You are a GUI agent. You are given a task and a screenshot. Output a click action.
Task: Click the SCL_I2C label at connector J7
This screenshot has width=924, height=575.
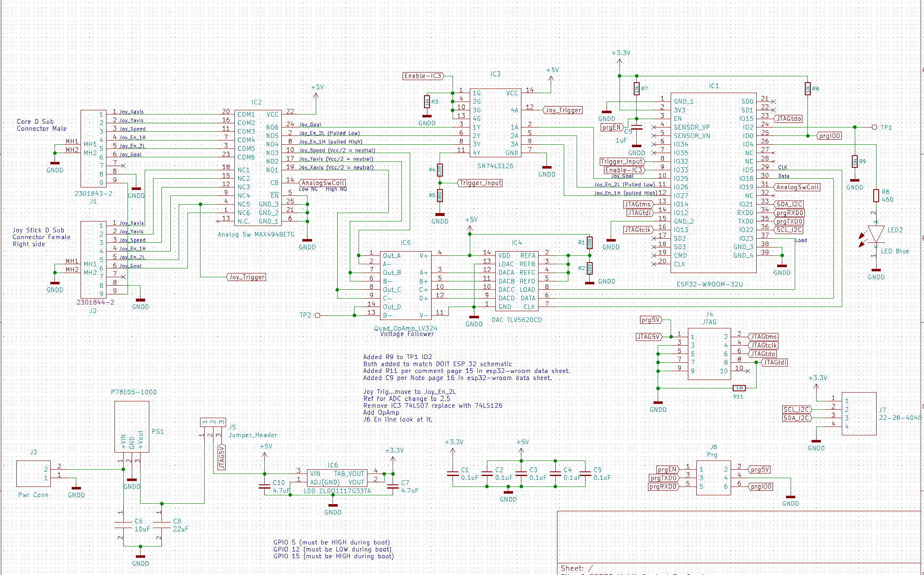click(x=797, y=409)
